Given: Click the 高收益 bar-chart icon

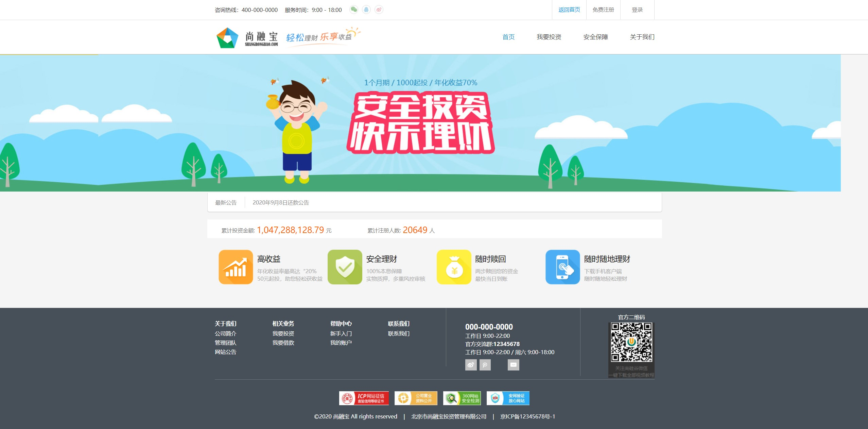Looking at the screenshot, I should coord(237,267).
